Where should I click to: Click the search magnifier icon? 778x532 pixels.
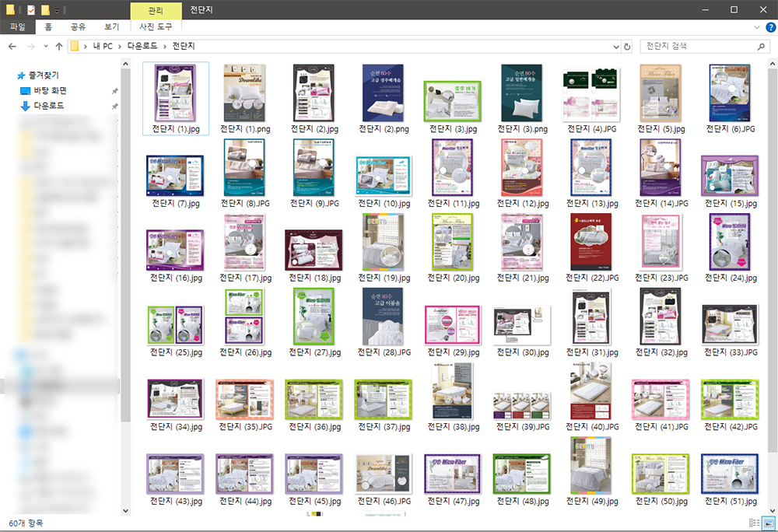[762, 47]
